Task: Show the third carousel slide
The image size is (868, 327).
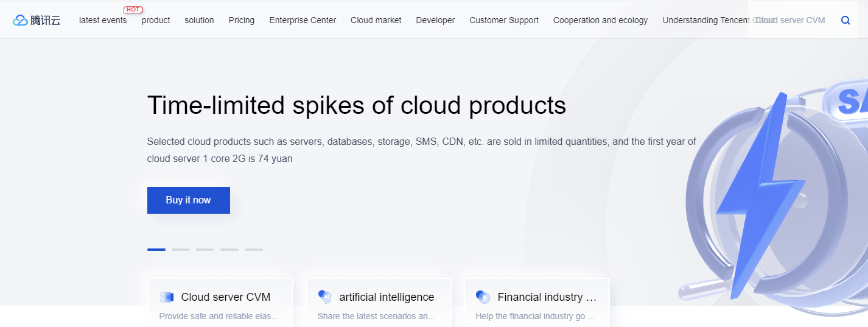Action: tap(205, 250)
